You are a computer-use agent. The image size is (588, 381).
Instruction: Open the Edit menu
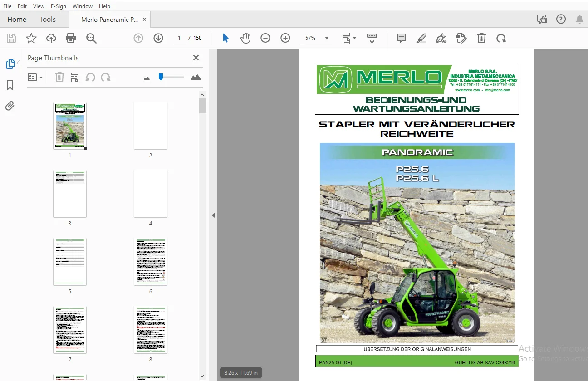point(22,6)
